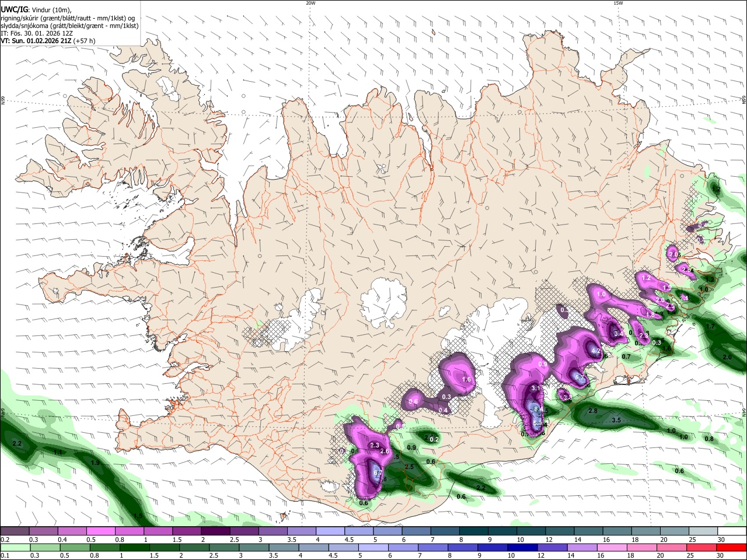Select the dusky purple 0.2 snow legend swatch
Viewport: 747px width, 560px height.
click(15, 531)
